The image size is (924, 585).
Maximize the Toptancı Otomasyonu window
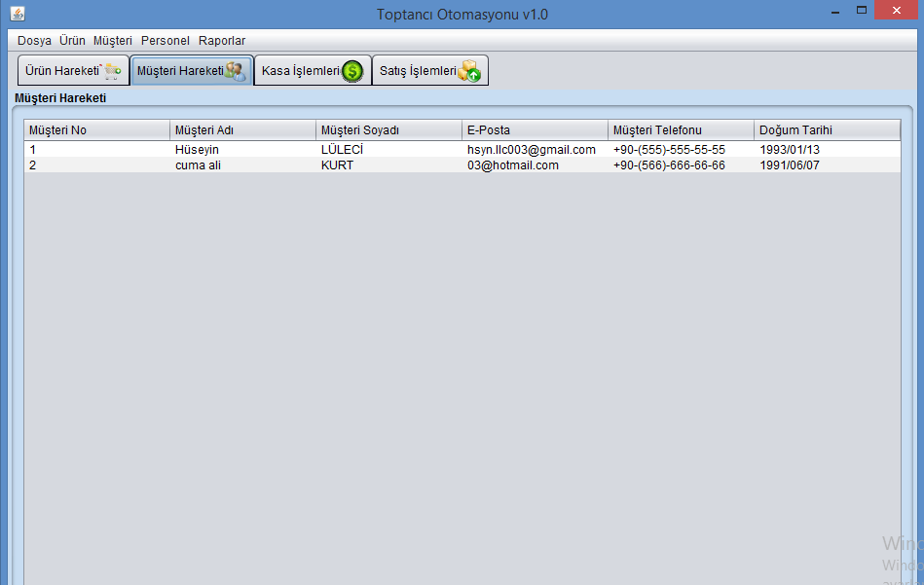[x=862, y=10]
